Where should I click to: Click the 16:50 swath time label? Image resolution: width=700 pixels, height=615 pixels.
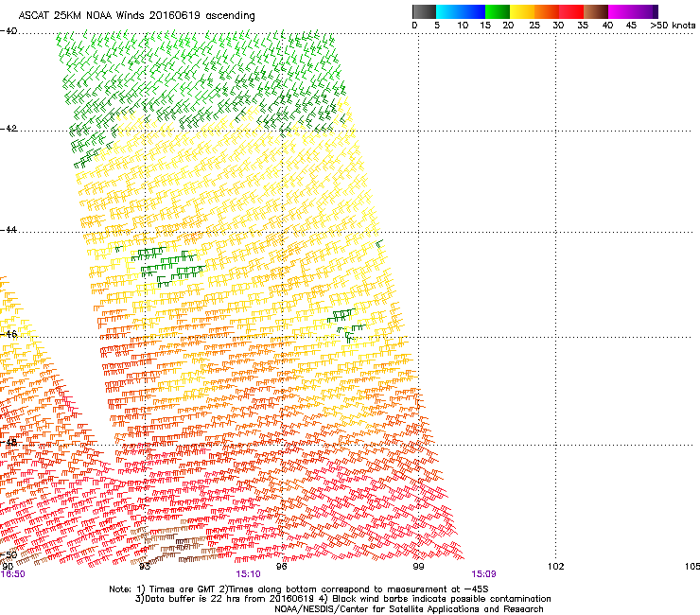pyautogui.click(x=13, y=574)
